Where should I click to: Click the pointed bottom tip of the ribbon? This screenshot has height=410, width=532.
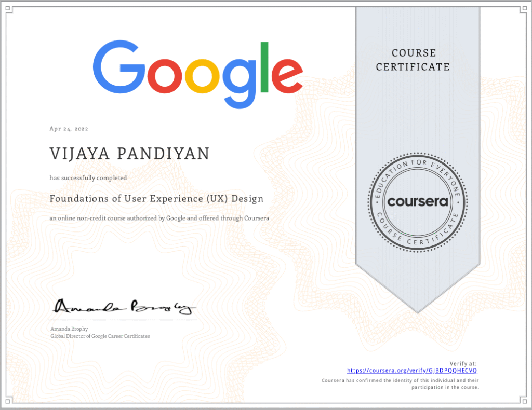point(418,309)
